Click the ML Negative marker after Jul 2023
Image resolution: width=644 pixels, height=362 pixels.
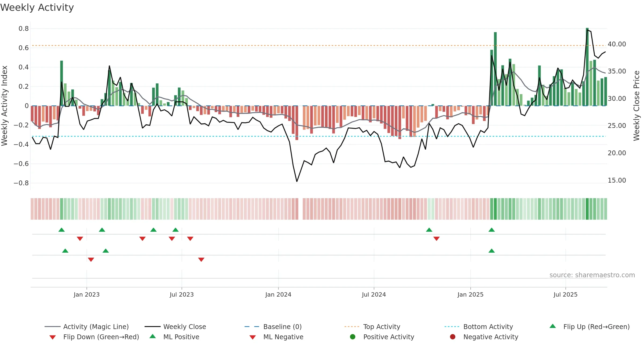[201, 260]
